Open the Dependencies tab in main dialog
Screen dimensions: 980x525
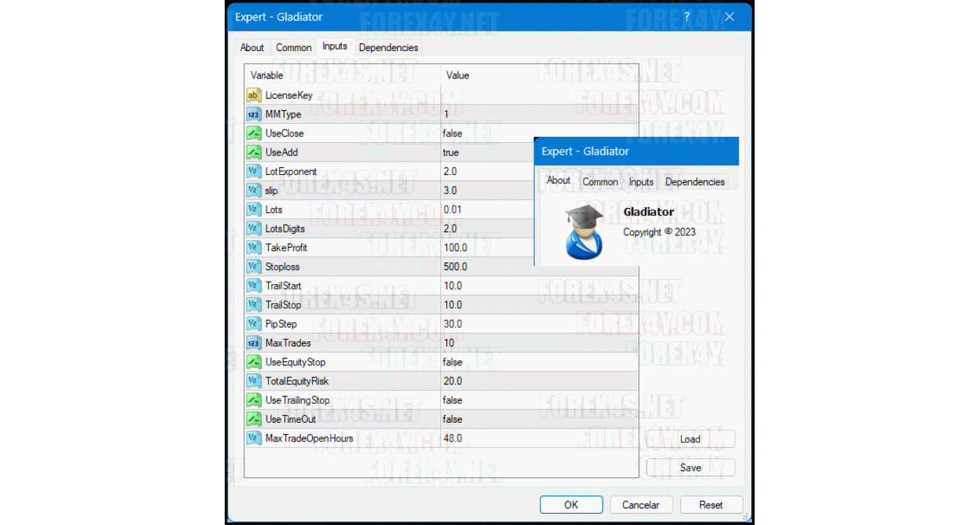tap(388, 48)
